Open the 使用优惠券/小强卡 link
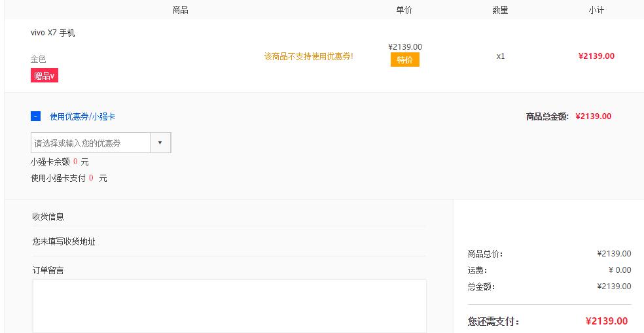Viewport: 644px width, 333px height. [82, 116]
